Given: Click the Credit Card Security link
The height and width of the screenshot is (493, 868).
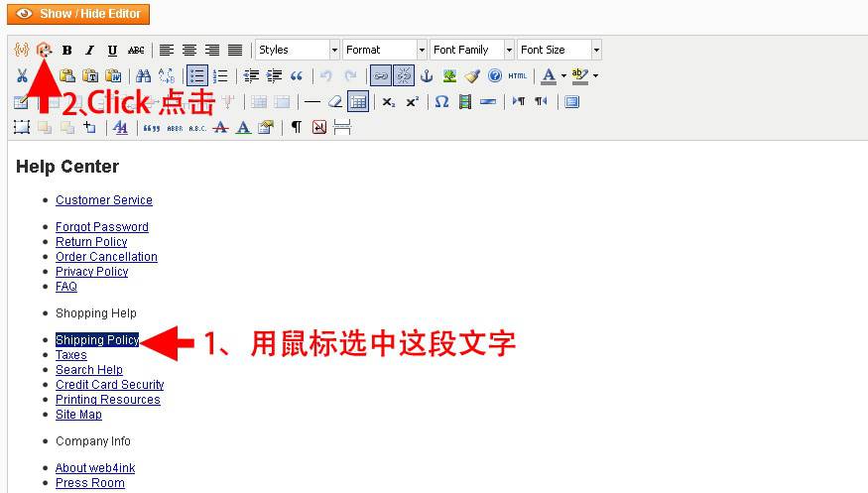Looking at the screenshot, I should pos(109,385).
